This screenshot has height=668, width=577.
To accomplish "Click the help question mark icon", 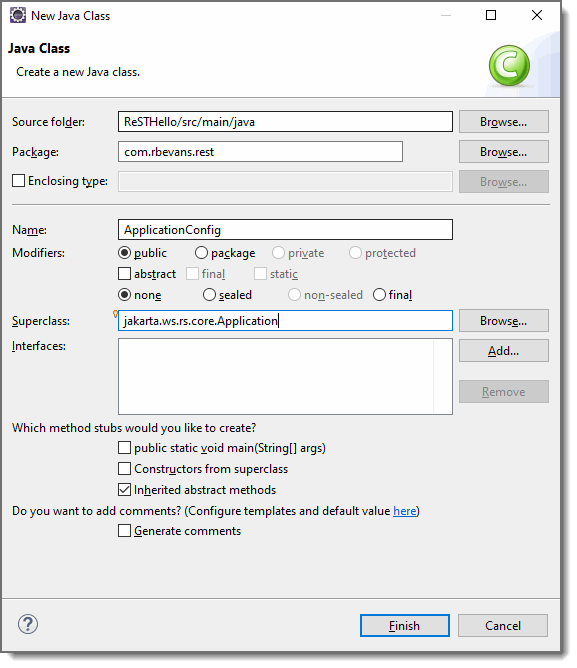I will pos(28,625).
